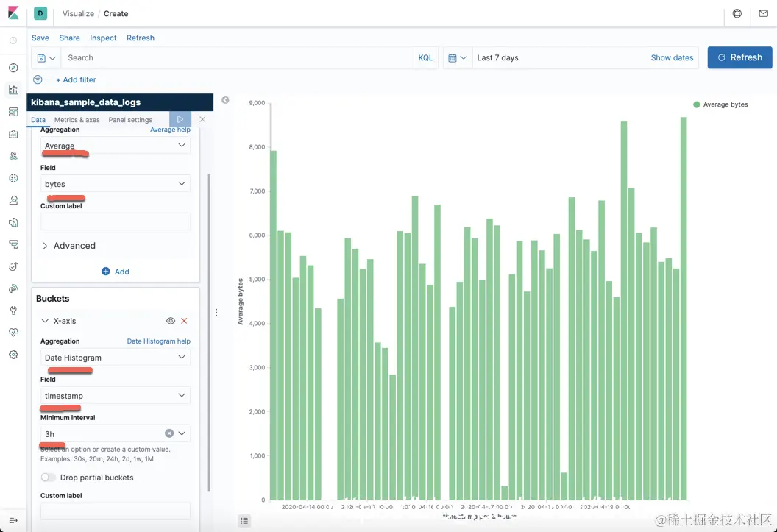777x532 pixels.
Task: Click the filter options circle icon
Action: [38, 79]
